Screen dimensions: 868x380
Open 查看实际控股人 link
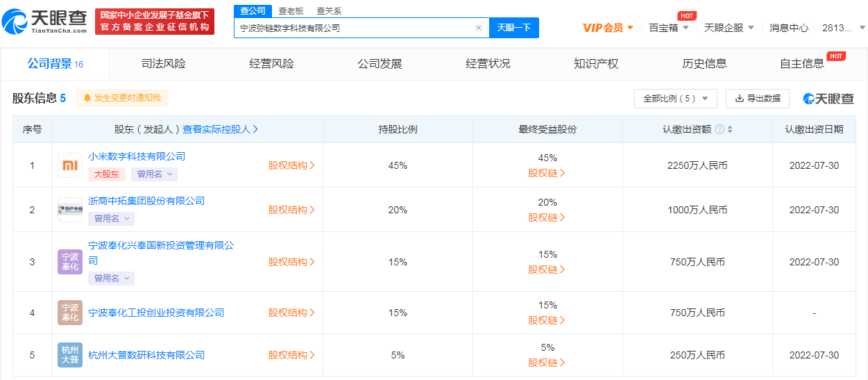point(221,129)
